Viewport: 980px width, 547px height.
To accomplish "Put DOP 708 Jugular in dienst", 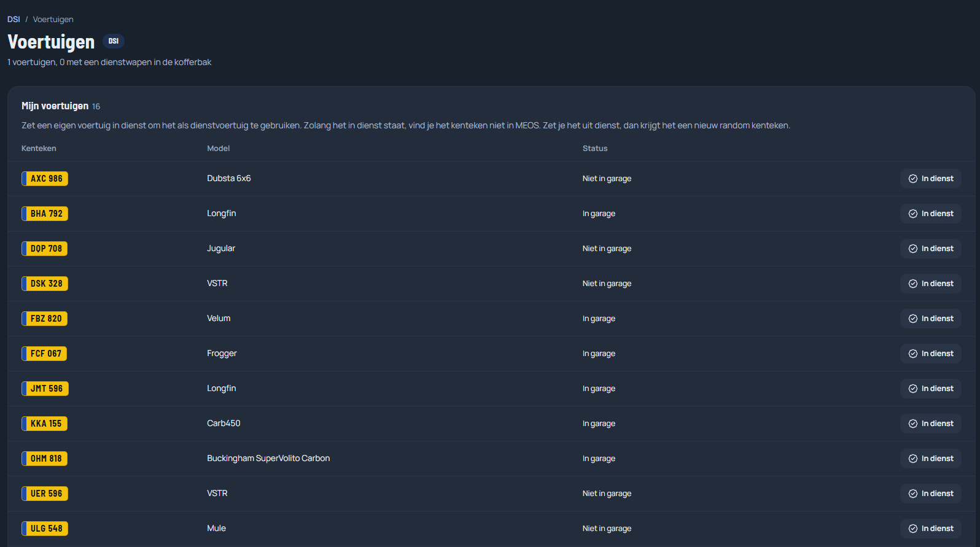I will (x=931, y=249).
